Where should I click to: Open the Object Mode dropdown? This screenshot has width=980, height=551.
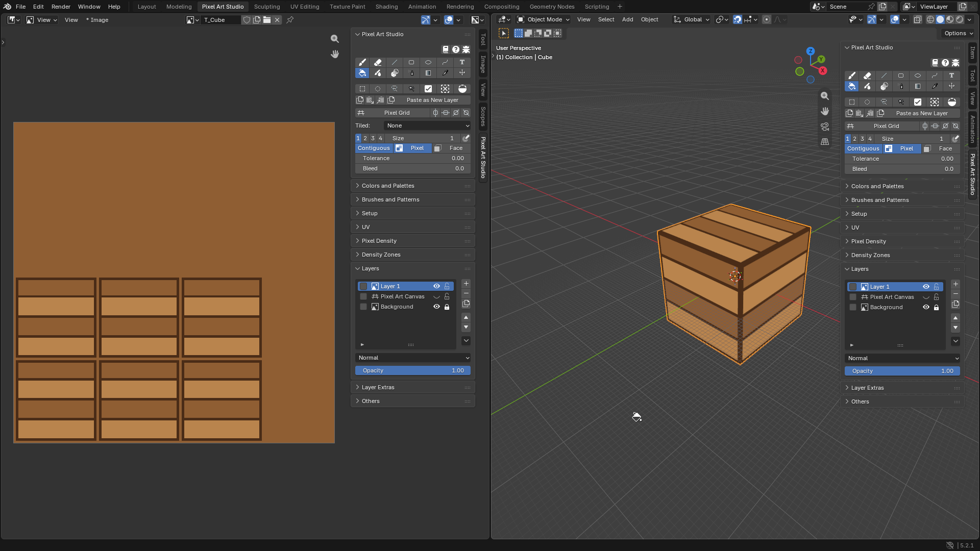[543, 19]
